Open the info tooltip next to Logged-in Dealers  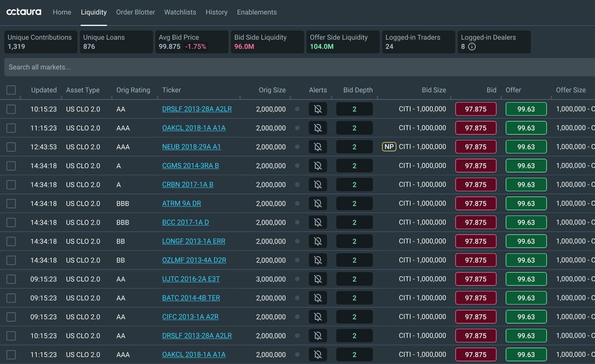coord(472,47)
